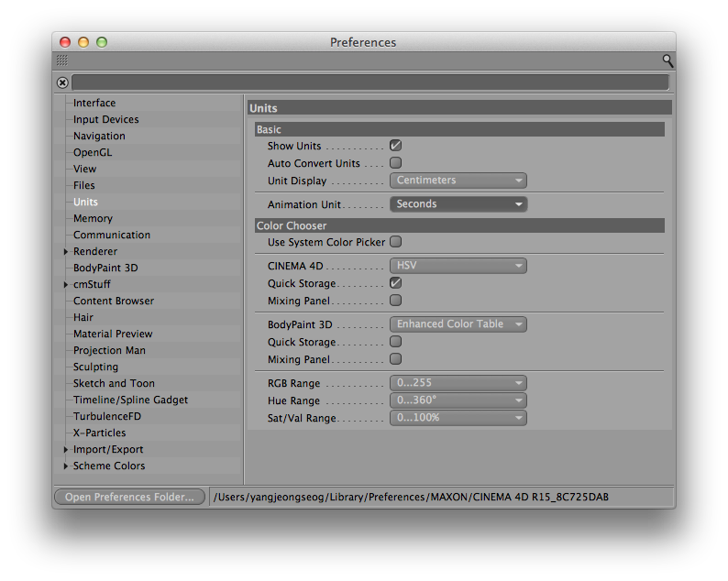Screen dimensions: 728x581
Task: Select Sketch and Toon category
Action: (x=114, y=383)
